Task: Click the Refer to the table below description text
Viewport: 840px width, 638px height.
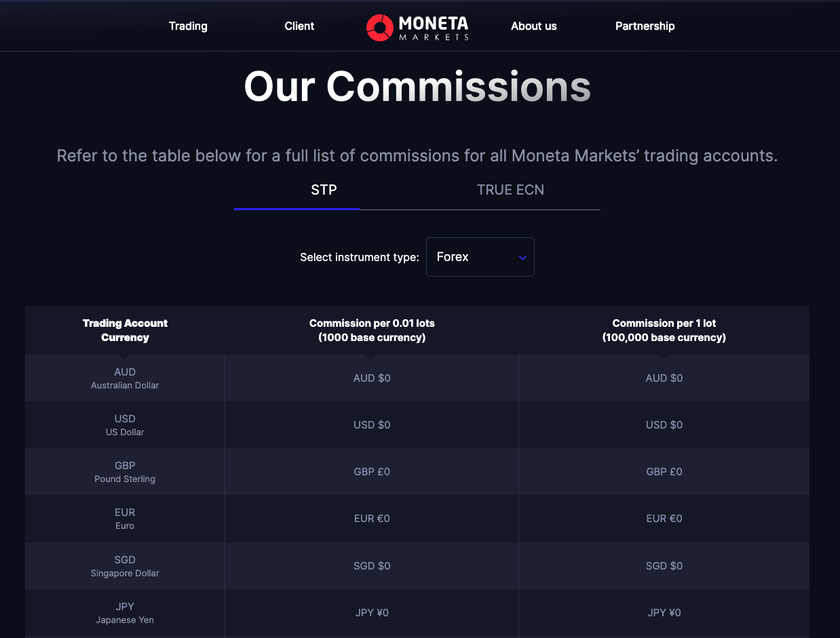Action: pyautogui.click(x=417, y=156)
